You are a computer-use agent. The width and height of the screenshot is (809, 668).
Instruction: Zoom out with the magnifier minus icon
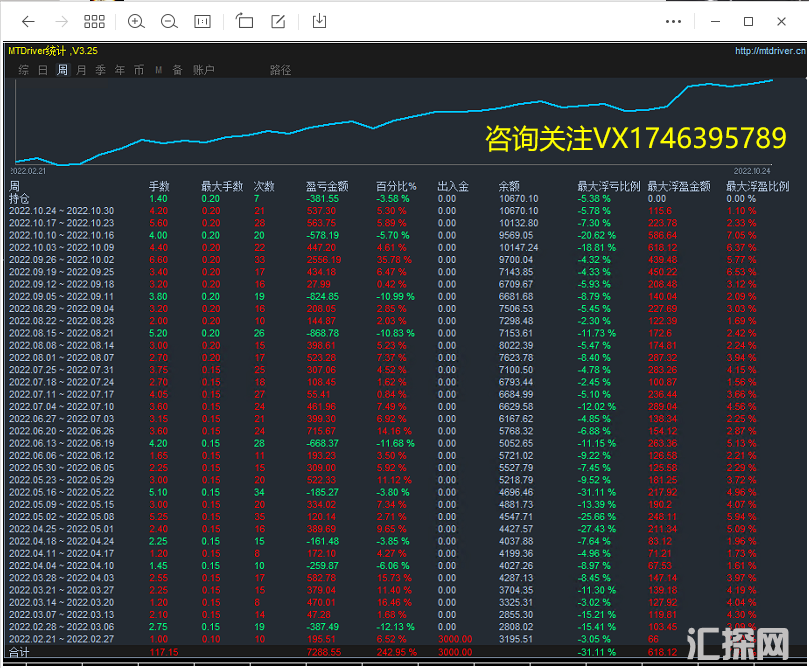click(169, 21)
